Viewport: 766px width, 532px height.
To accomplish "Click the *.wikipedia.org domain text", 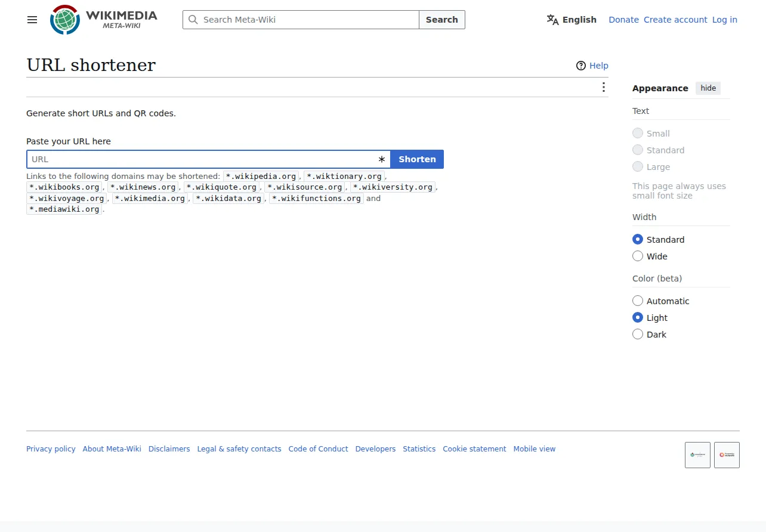I will (x=261, y=177).
